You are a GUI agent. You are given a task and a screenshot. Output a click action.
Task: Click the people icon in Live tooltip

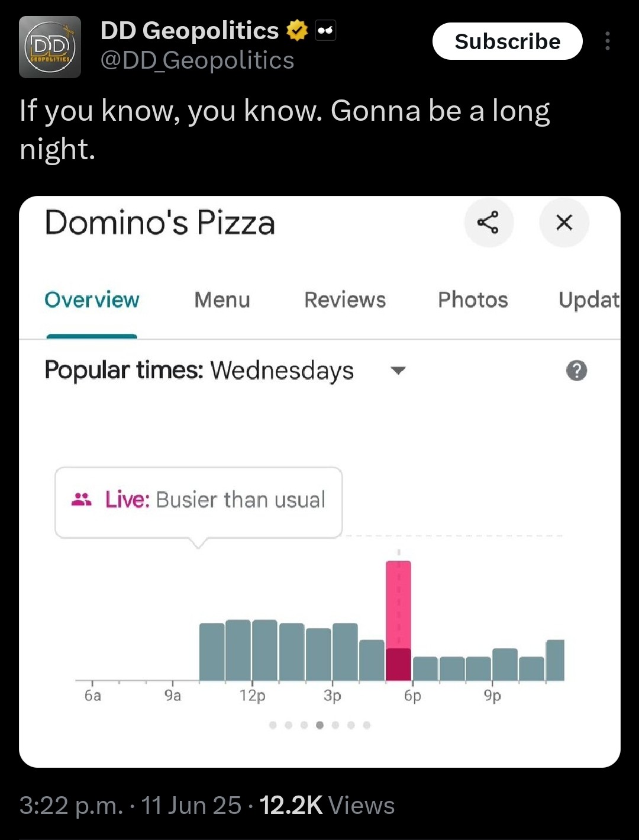82,500
